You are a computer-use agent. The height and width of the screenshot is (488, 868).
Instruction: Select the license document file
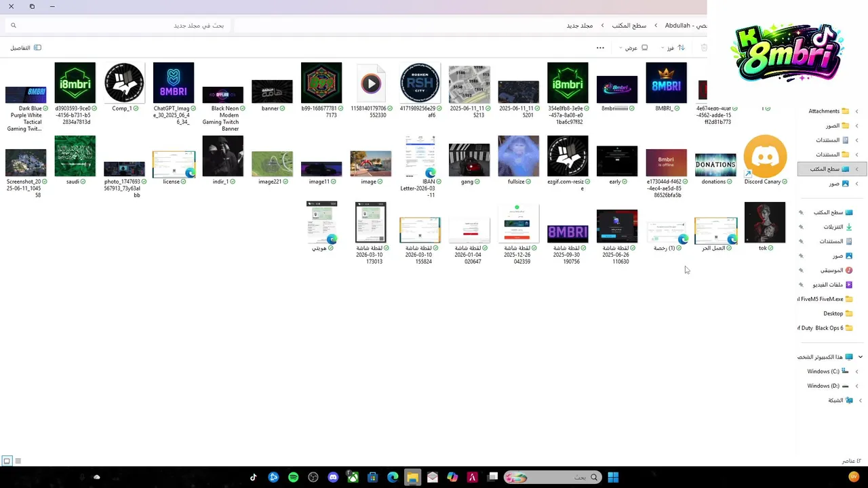(174, 167)
